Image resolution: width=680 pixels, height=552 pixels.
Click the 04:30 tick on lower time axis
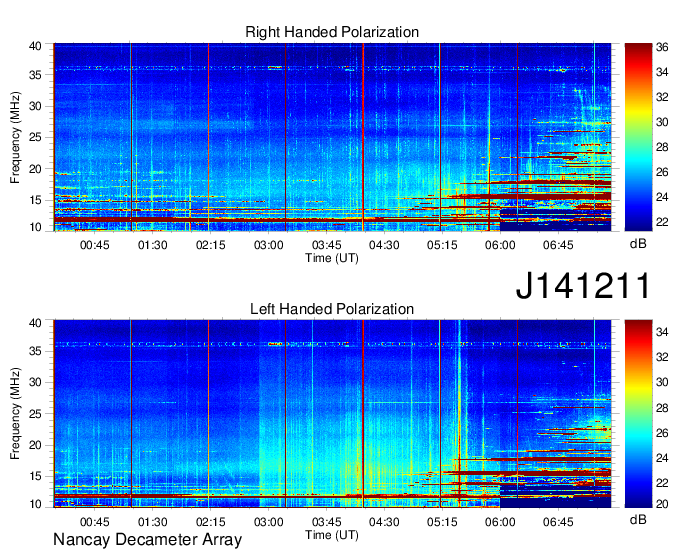coord(384,522)
